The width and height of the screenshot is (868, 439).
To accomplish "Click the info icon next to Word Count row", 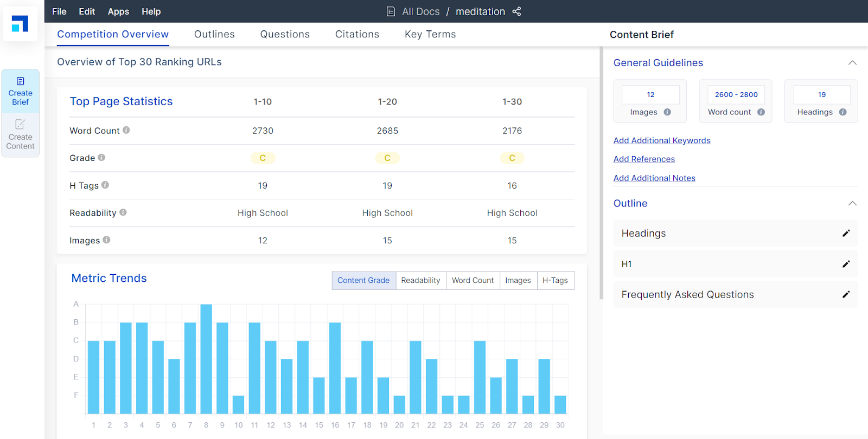I will pyautogui.click(x=126, y=130).
